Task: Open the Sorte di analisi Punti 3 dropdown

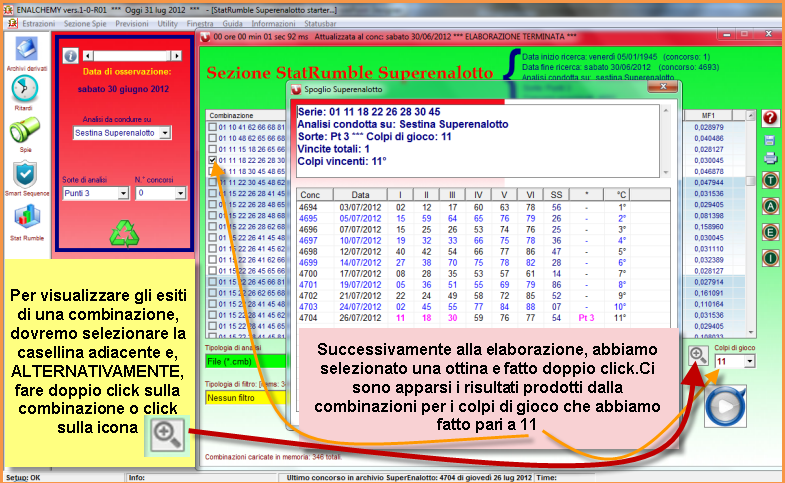Action: pyautogui.click(x=123, y=193)
